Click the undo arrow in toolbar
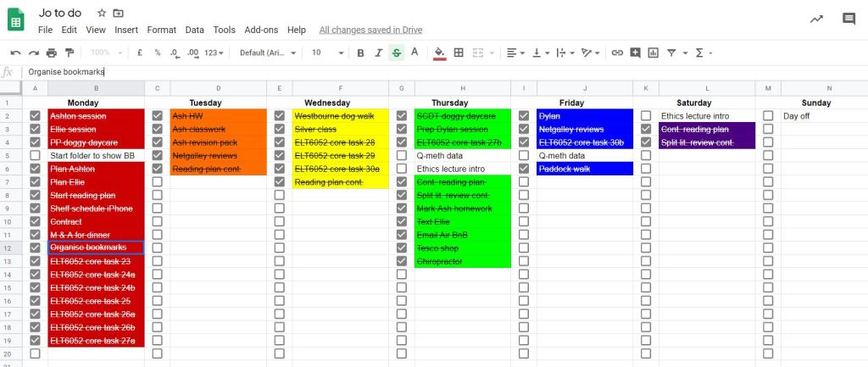The width and height of the screenshot is (868, 367). click(15, 53)
